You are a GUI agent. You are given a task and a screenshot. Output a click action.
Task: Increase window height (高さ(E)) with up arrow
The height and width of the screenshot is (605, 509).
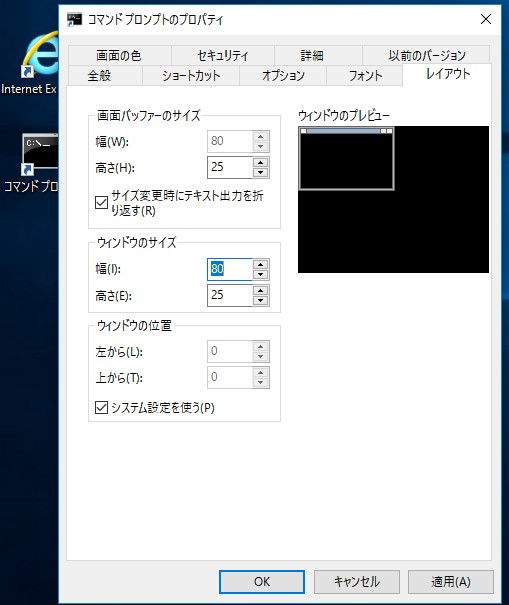pyautogui.click(x=261, y=291)
